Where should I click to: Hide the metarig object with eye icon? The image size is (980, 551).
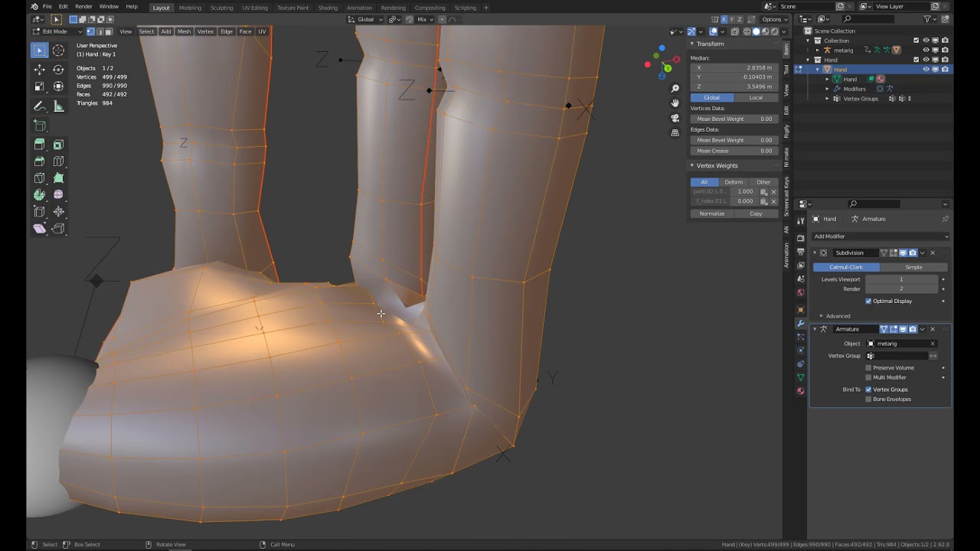coord(926,50)
